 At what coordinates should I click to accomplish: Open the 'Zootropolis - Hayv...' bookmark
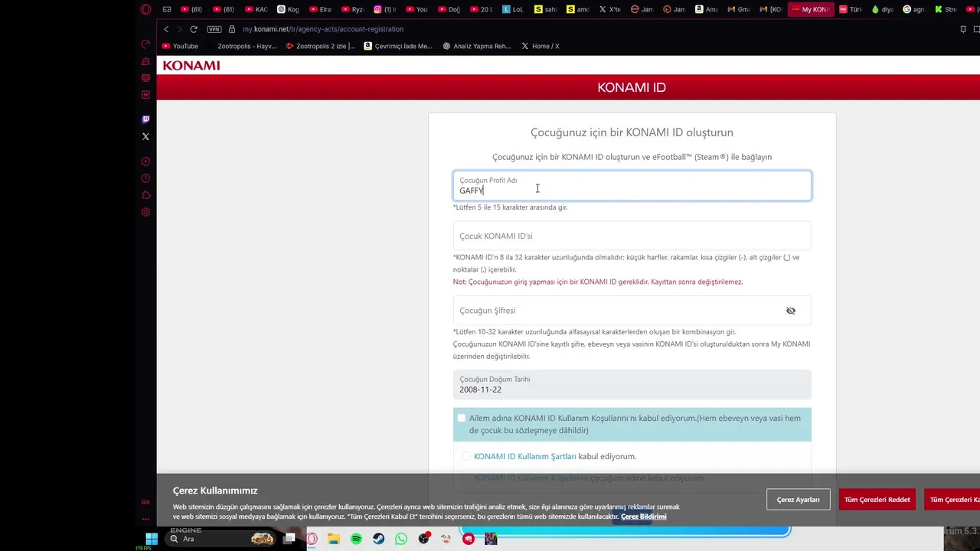(x=241, y=46)
